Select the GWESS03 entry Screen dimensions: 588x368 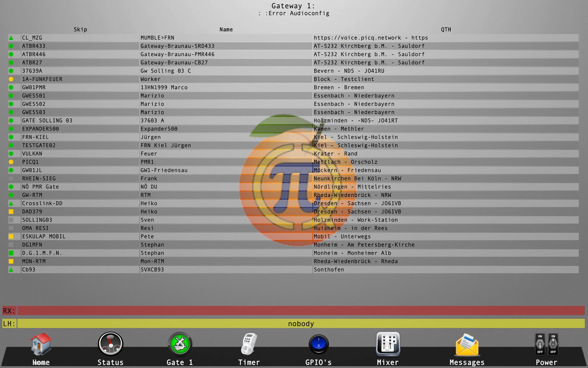[80, 112]
